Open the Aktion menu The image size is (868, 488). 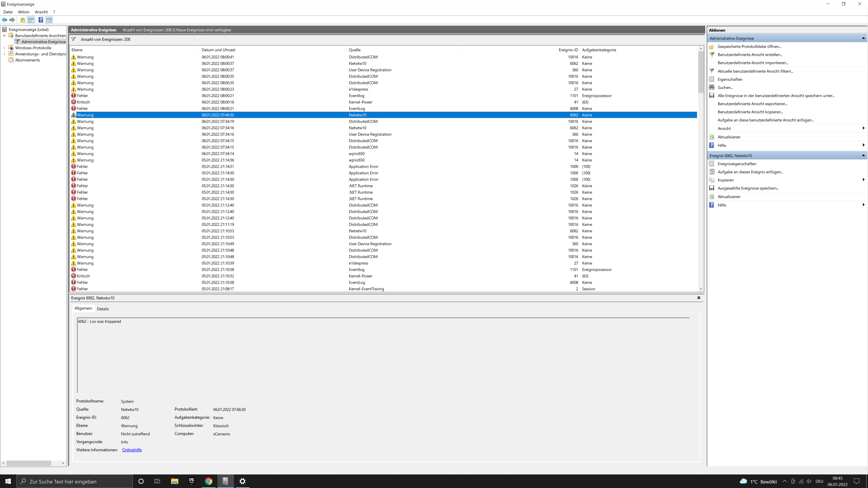(24, 12)
